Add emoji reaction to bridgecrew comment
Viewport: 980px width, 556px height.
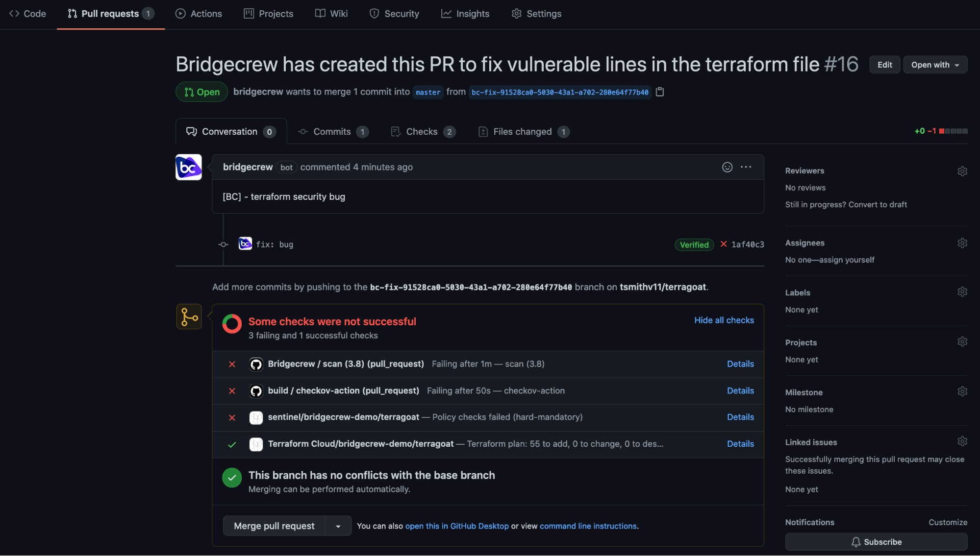coord(727,167)
